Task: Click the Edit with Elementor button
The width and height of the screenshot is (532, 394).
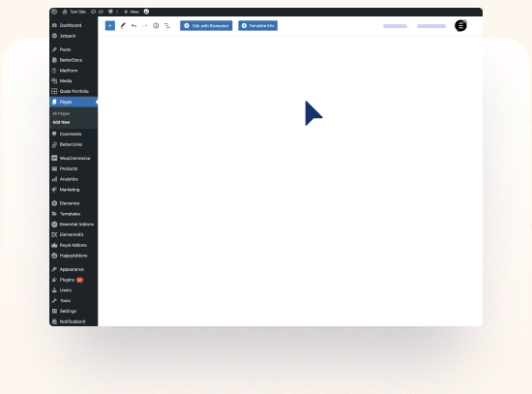Action: (x=206, y=26)
